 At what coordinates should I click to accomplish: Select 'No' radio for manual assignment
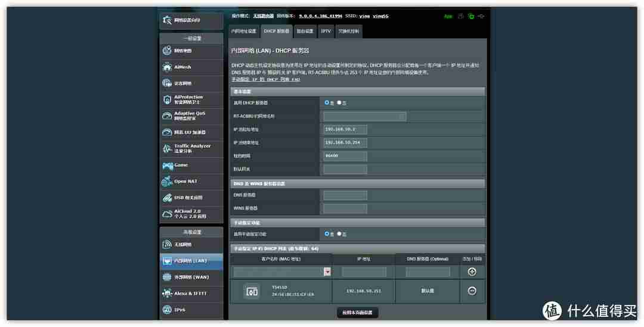tap(339, 234)
